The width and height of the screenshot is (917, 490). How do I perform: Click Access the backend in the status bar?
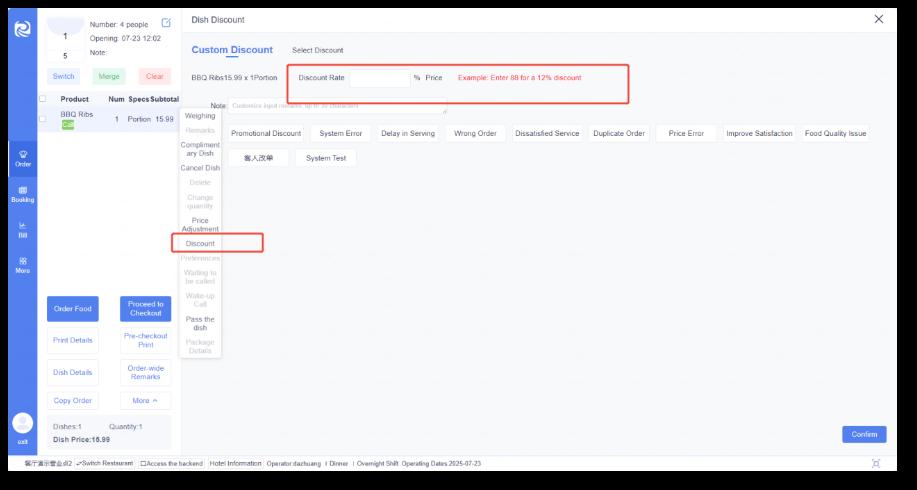tap(171, 464)
